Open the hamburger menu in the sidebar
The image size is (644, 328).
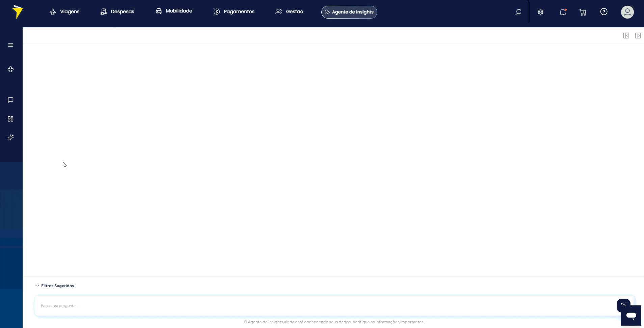[11, 45]
